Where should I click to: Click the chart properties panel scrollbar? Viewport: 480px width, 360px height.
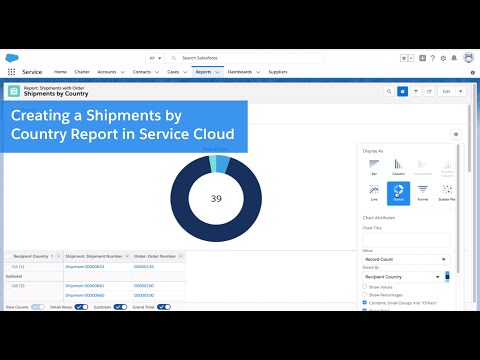458,208
